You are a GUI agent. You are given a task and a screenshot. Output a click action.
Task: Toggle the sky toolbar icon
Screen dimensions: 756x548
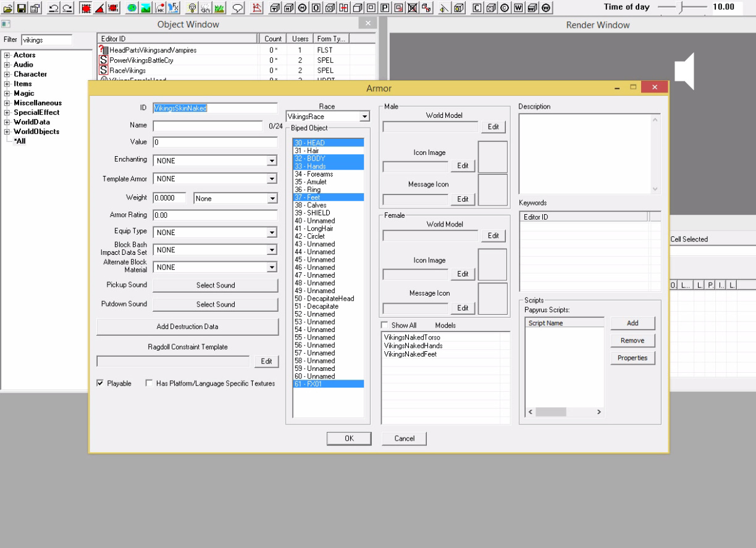206,8
